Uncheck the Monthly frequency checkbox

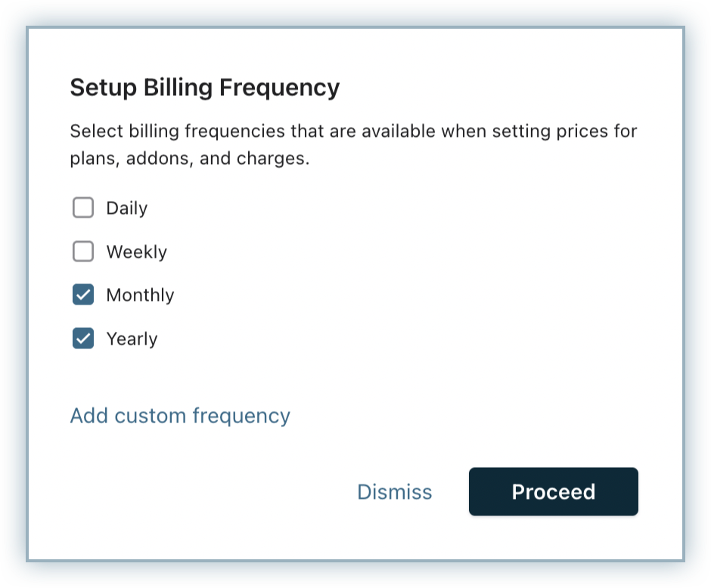(x=83, y=295)
